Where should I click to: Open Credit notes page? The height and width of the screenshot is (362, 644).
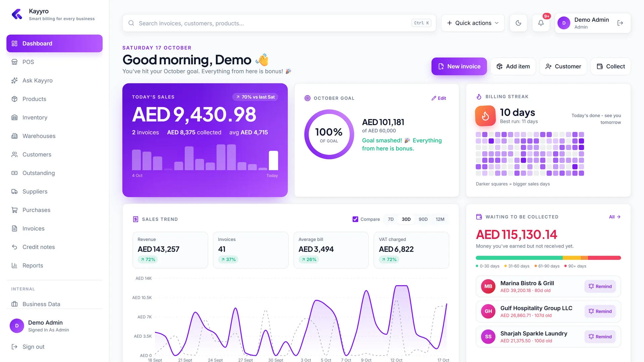point(54,247)
